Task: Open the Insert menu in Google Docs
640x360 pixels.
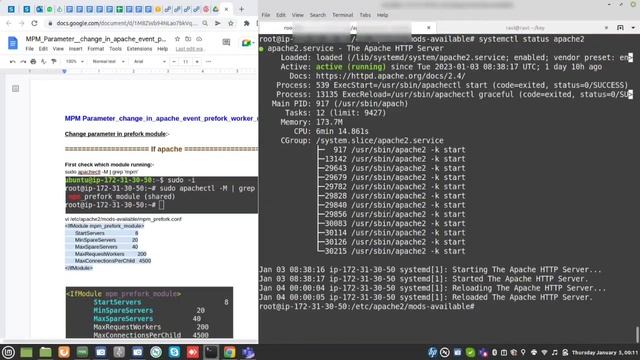Action: [x=76, y=49]
